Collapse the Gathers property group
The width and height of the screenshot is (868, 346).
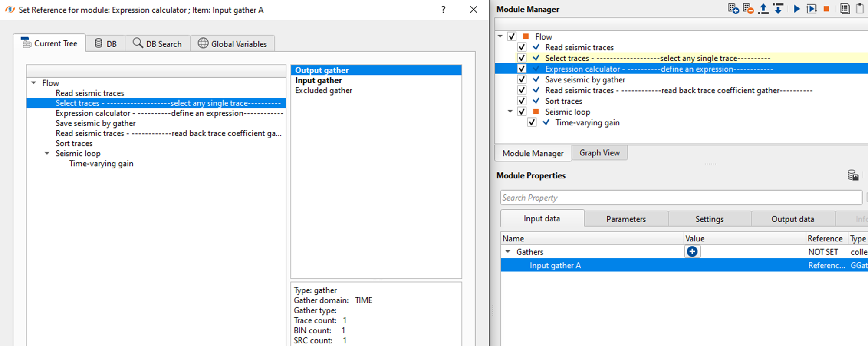coord(508,252)
